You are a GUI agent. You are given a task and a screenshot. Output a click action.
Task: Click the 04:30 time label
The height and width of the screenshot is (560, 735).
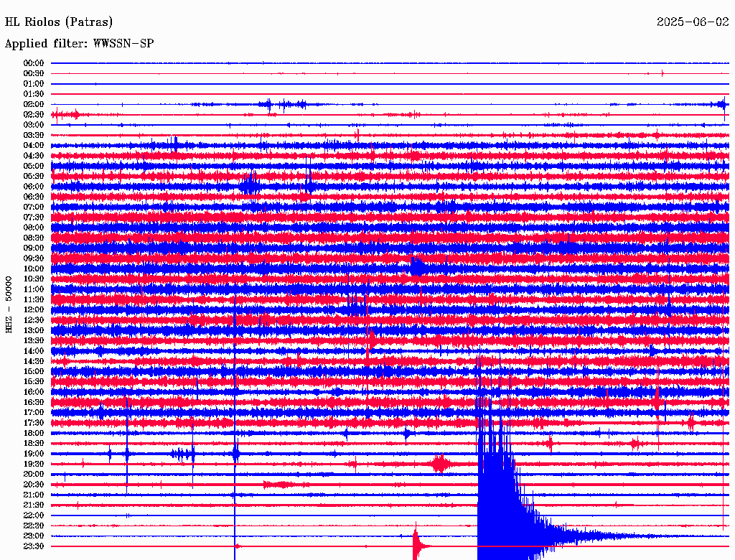pyautogui.click(x=34, y=156)
